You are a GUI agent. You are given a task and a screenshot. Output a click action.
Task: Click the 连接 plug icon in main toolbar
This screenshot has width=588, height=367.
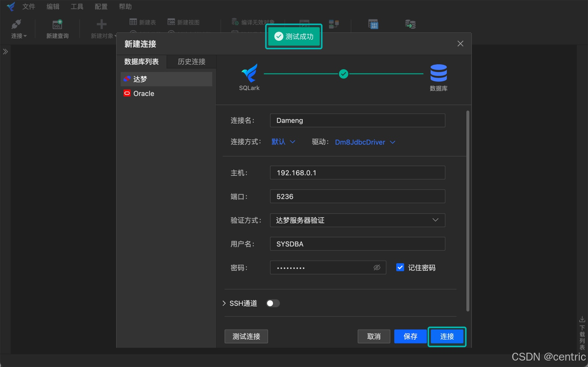pyautogui.click(x=17, y=24)
